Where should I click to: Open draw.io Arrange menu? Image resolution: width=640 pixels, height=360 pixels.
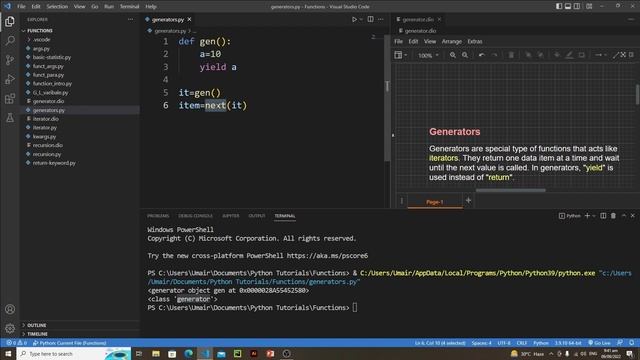[x=451, y=41]
